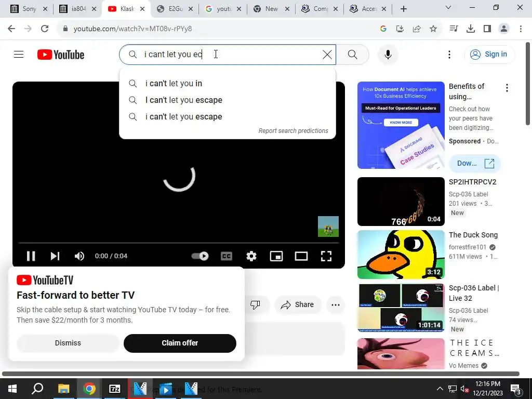Open Windows taskbar search

click(x=37, y=389)
